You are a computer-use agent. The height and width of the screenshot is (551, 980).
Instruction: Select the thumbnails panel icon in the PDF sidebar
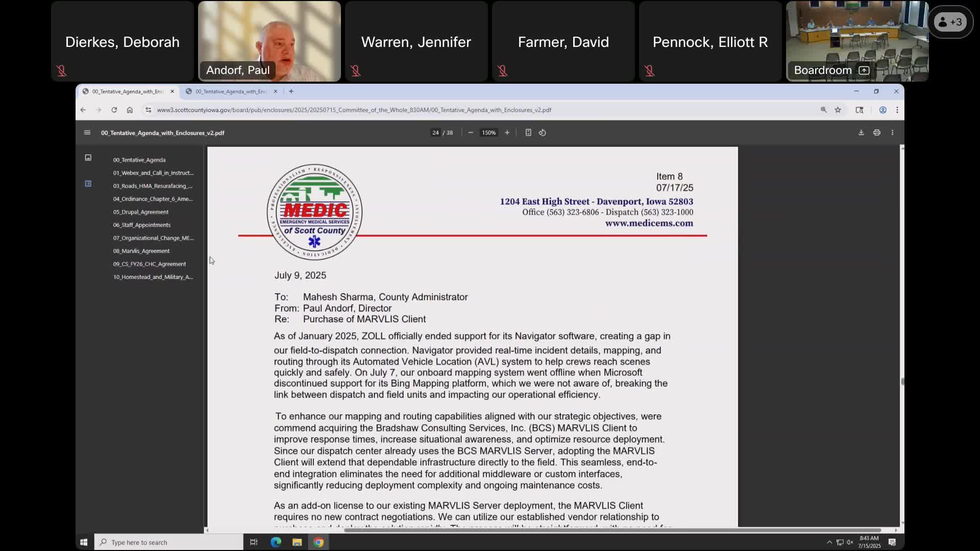pyautogui.click(x=88, y=158)
